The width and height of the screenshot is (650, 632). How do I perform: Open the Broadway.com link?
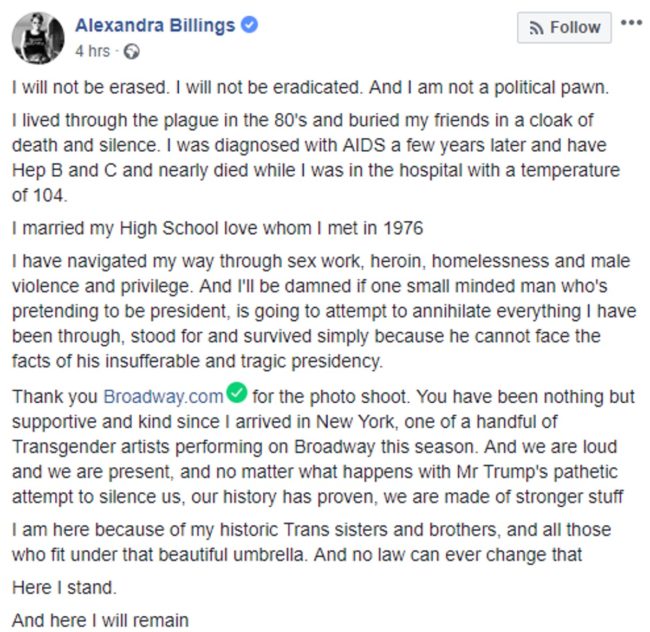point(163,399)
